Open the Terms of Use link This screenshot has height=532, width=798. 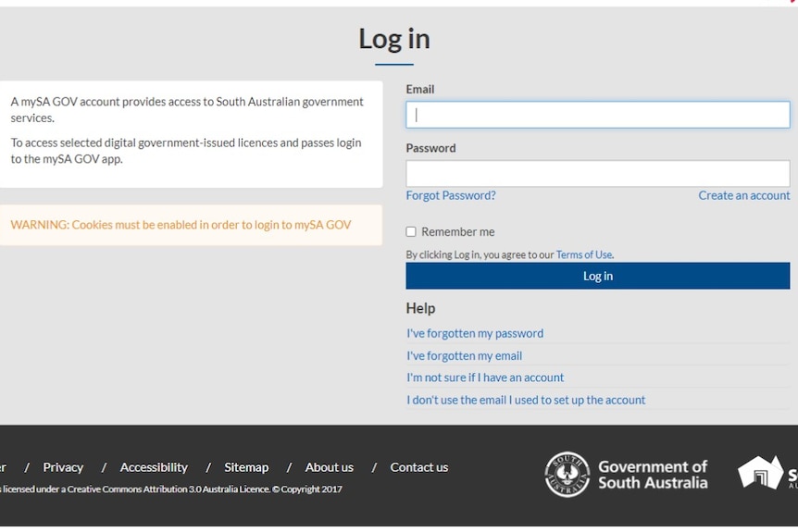pyautogui.click(x=584, y=254)
